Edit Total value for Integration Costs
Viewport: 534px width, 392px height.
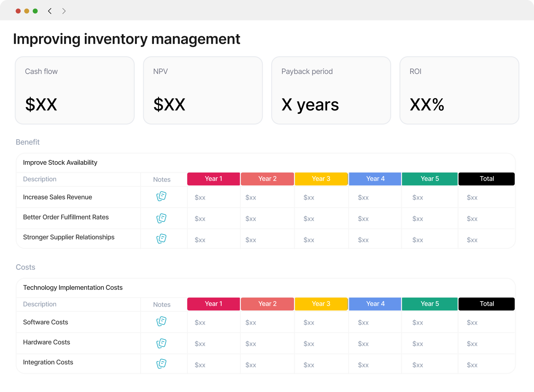click(x=472, y=365)
